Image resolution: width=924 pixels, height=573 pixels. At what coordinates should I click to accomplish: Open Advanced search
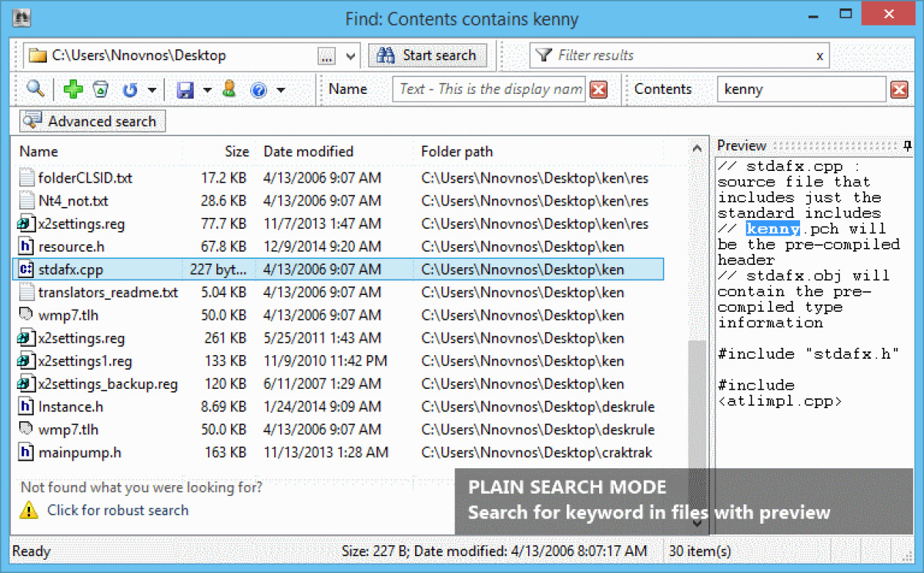[91, 121]
